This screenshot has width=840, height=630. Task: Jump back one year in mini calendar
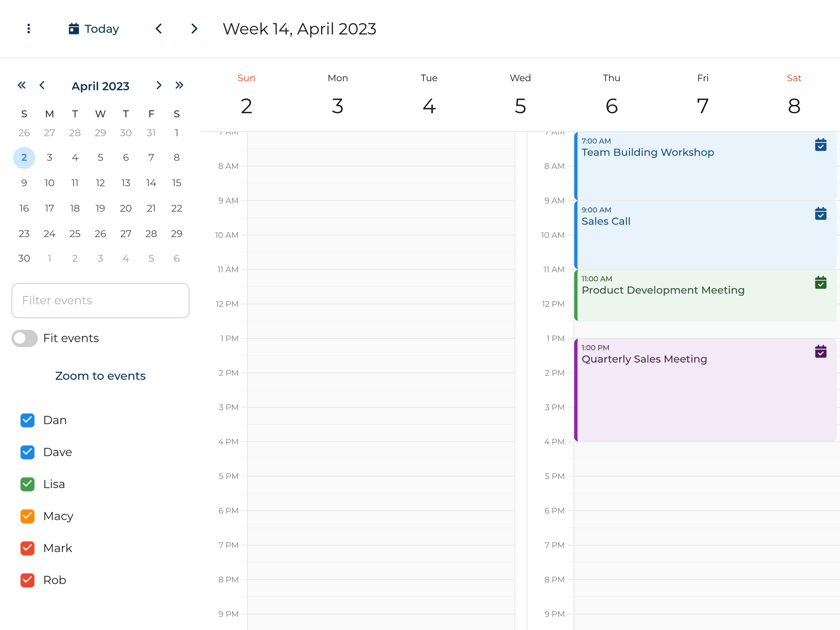[22, 85]
